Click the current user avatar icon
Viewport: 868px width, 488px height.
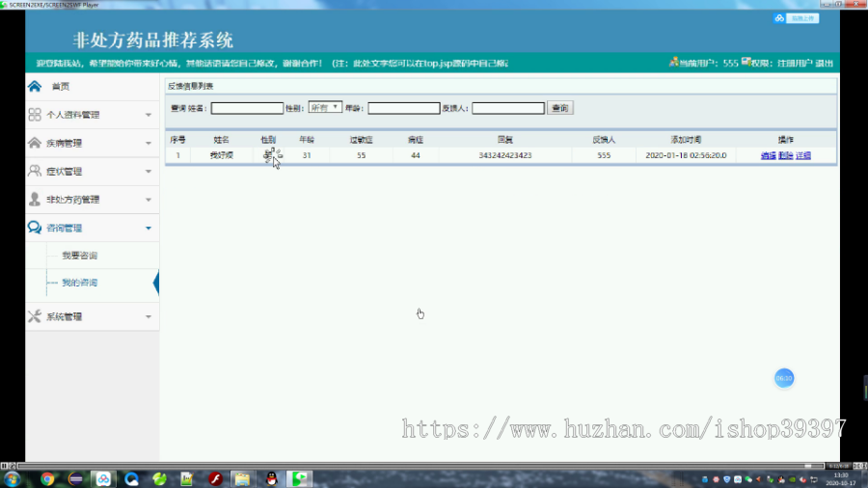pos(674,62)
